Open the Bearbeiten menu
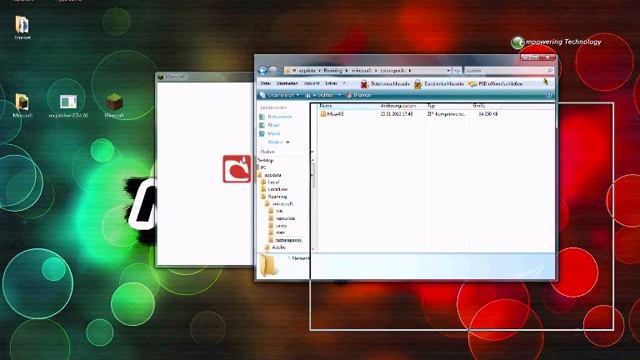This screenshot has height=360, width=640. coord(287,83)
